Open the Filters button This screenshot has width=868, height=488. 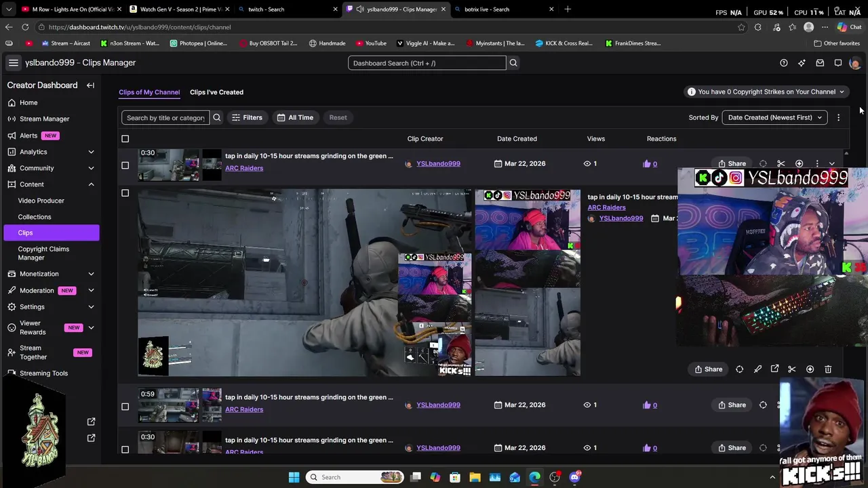point(247,117)
